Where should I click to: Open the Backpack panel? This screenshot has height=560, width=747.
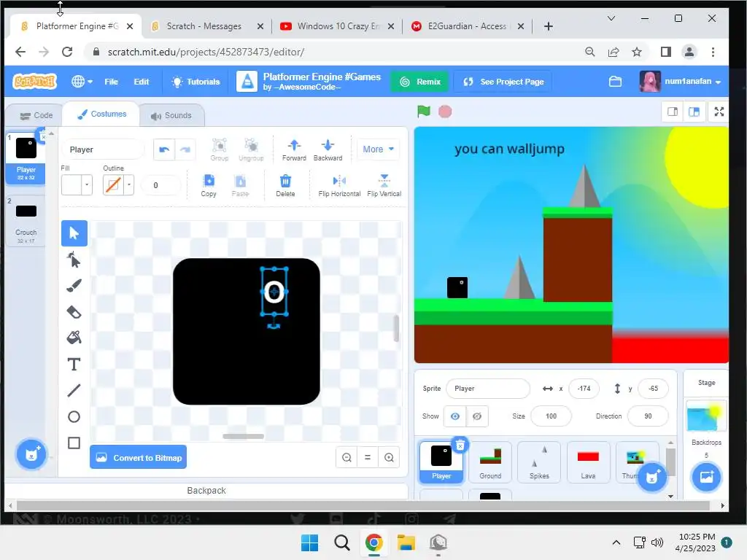click(206, 491)
